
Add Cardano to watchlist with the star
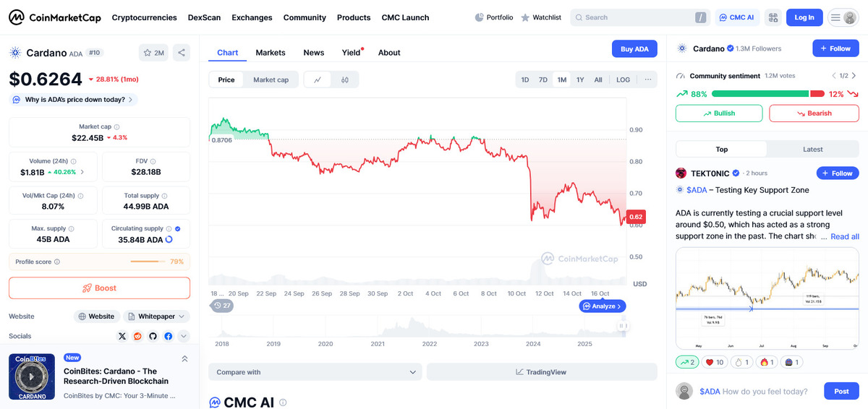tap(153, 53)
